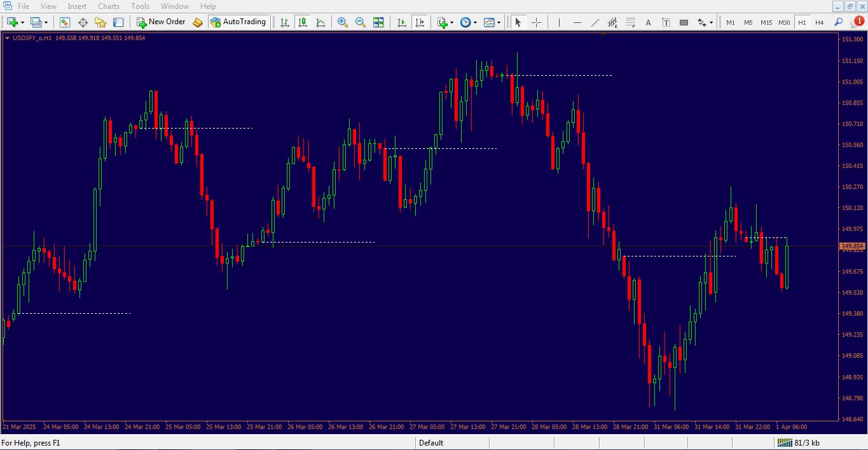Open the search magnifier icon
868x450 pixels.
point(838,22)
